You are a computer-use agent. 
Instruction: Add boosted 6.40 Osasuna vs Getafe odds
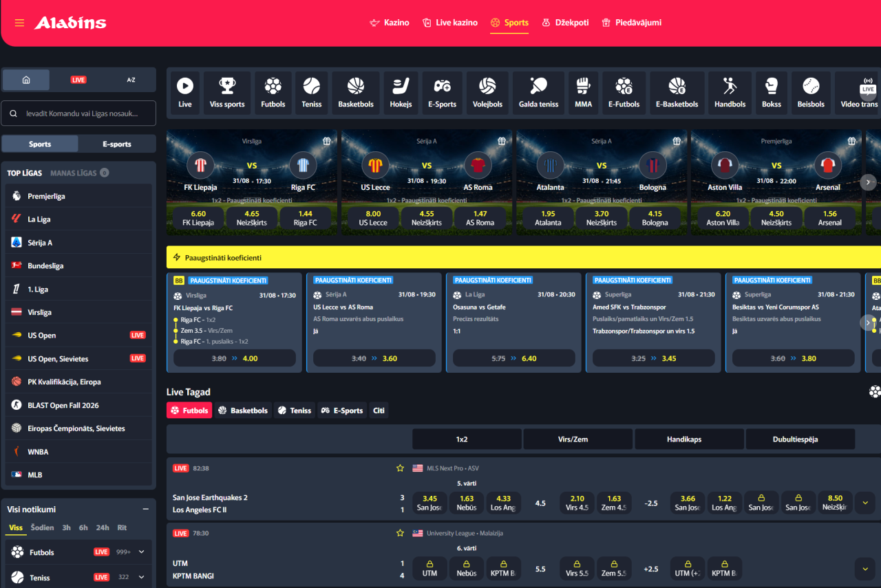click(x=514, y=358)
